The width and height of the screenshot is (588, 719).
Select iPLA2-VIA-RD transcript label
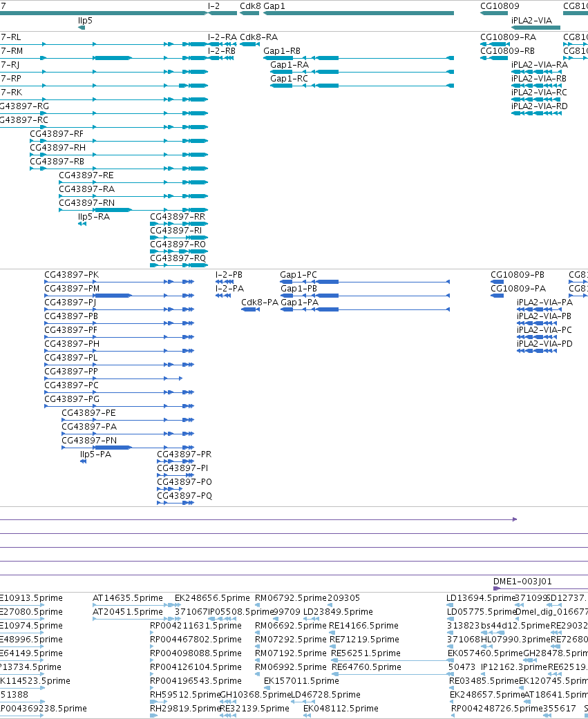pos(540,106)
